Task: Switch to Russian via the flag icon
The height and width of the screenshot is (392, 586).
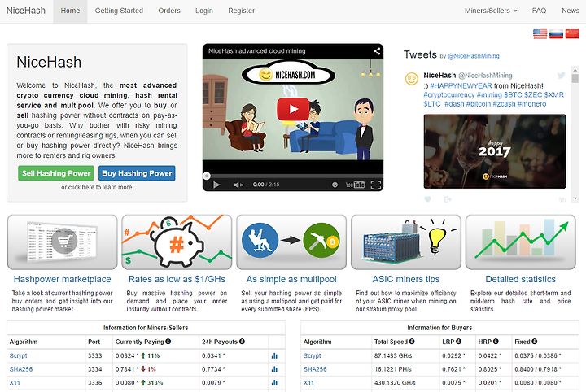Action: coord(556,34)
